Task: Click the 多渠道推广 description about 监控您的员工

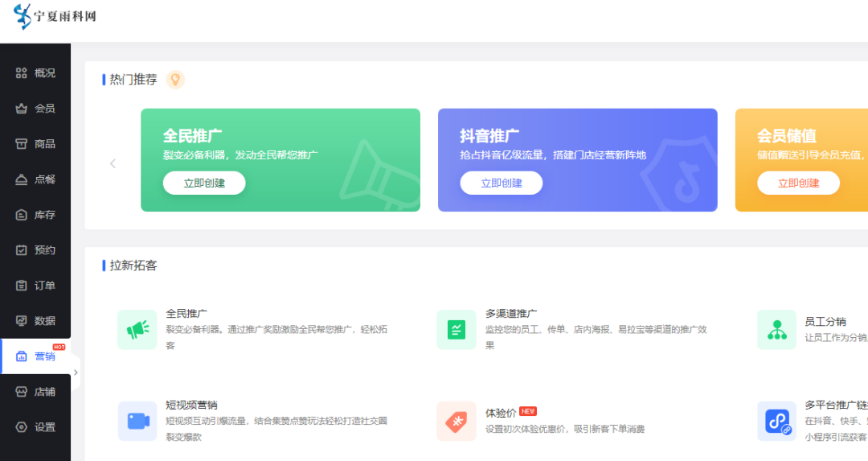Action: [x=596, y=337]
